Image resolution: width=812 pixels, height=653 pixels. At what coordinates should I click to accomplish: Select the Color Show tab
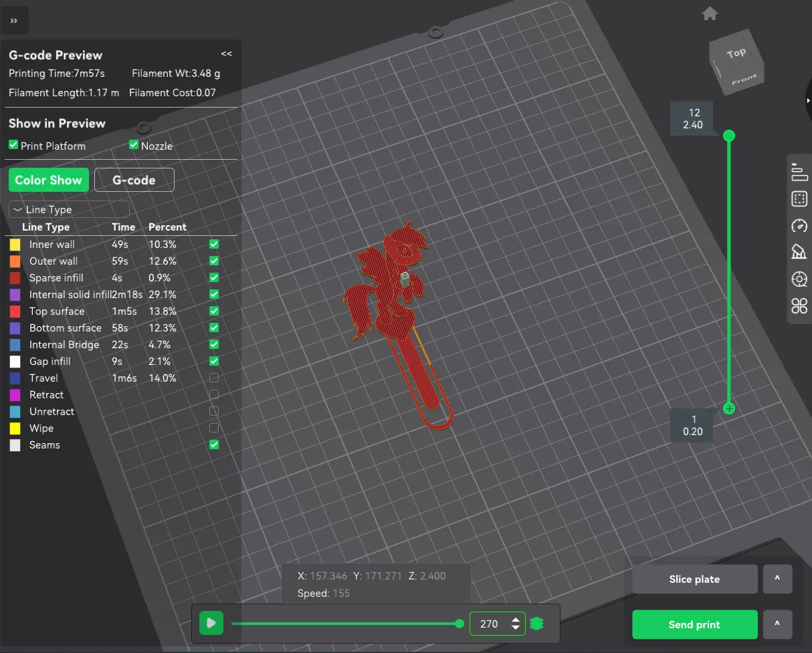coord(48,180)
